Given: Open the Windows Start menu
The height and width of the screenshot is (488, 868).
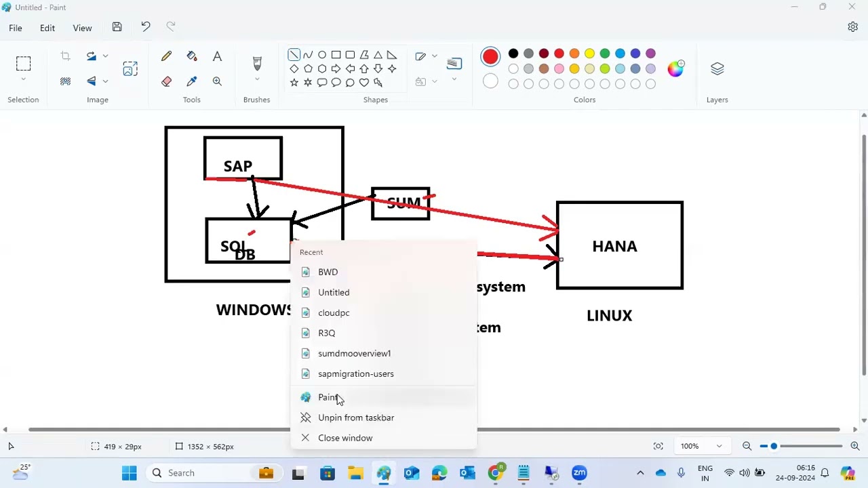Looking at the screenshot, I should [129, 473].
